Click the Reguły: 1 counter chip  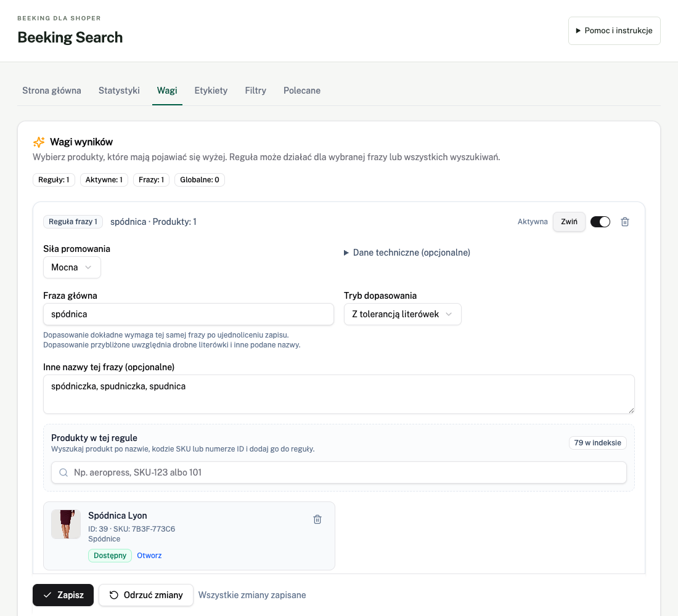coord(54,180)
